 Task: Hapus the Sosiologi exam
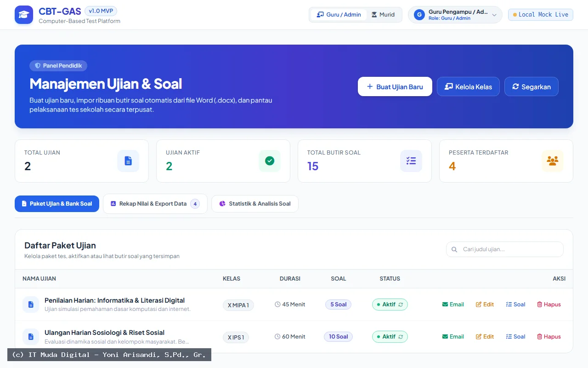[x=549, y=337]
